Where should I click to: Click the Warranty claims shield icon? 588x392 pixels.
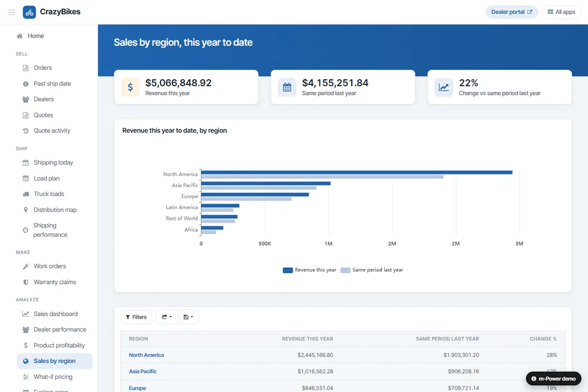[26, 282]
